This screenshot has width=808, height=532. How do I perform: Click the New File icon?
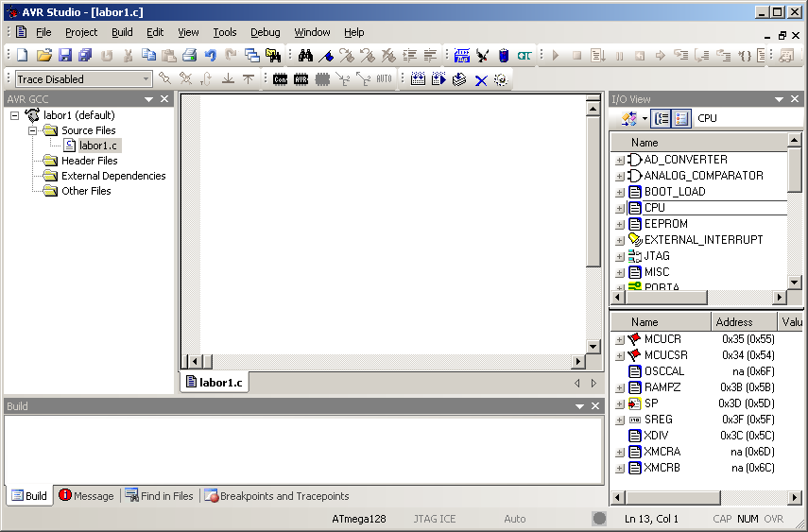(22, 56)
